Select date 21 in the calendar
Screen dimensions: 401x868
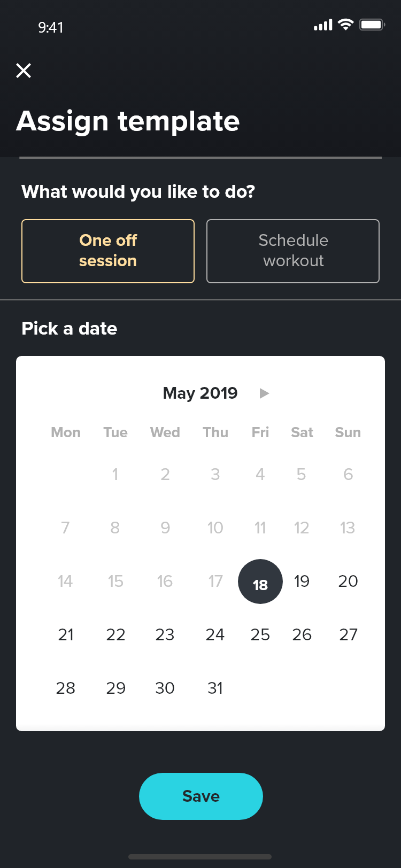pyautogui.click(x=66, y=635)
